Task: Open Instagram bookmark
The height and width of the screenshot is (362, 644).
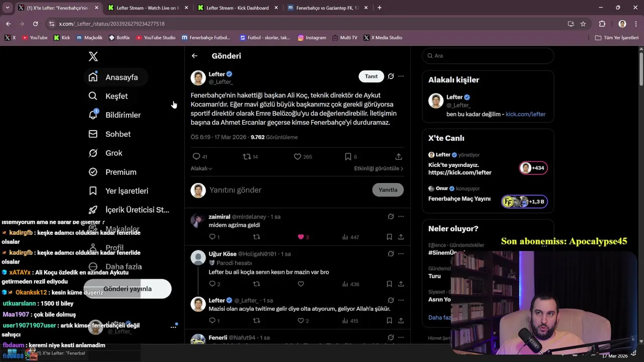Action: (311, 38)
